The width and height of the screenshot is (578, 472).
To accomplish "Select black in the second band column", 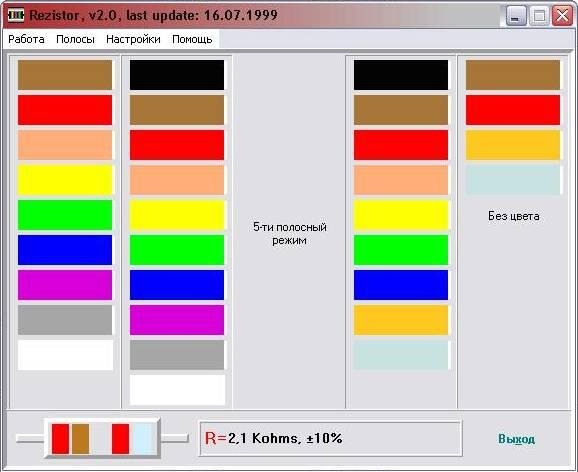I will coord(177,75).
